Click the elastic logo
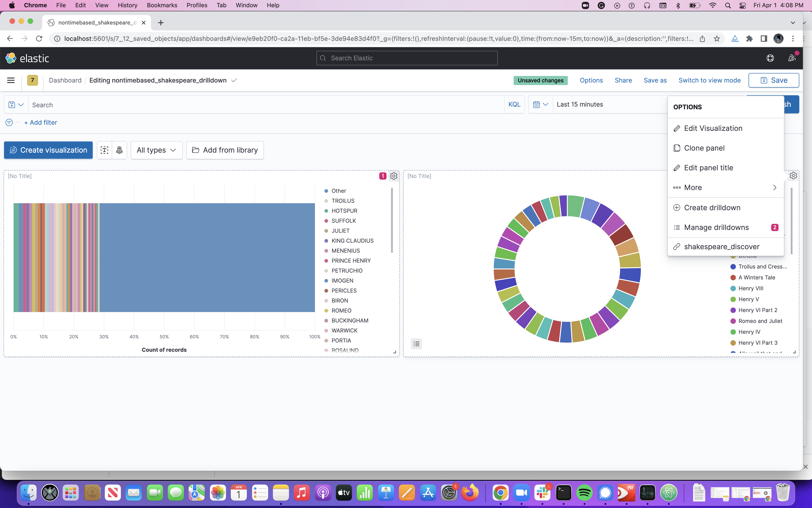 point(27,58)
